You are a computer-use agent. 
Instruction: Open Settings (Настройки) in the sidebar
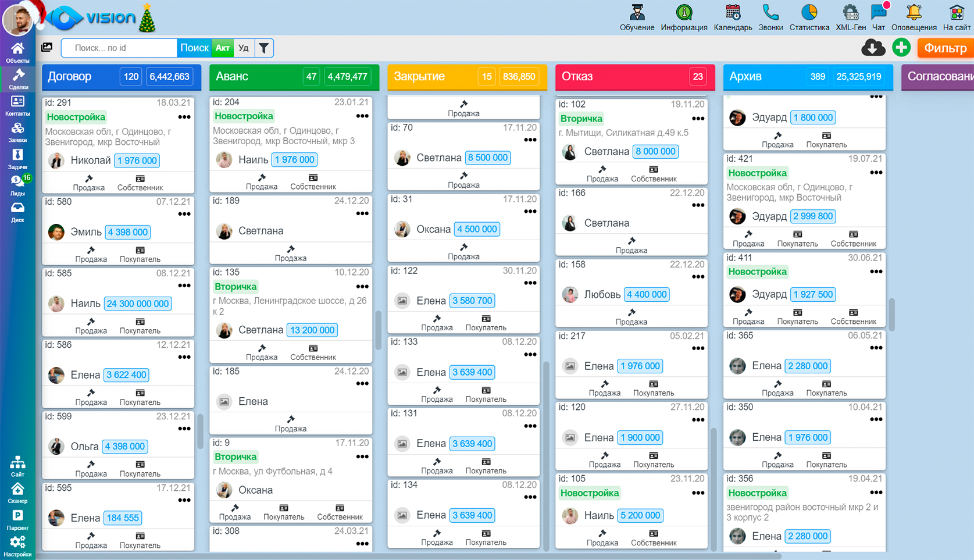(17, 545)
